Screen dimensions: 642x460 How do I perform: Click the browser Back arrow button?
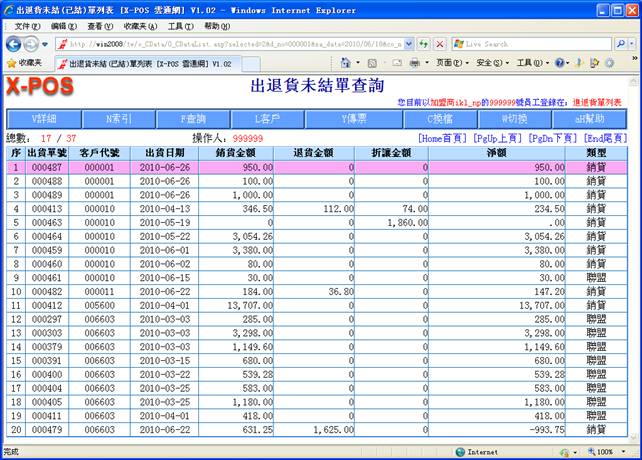coord(15,44)
